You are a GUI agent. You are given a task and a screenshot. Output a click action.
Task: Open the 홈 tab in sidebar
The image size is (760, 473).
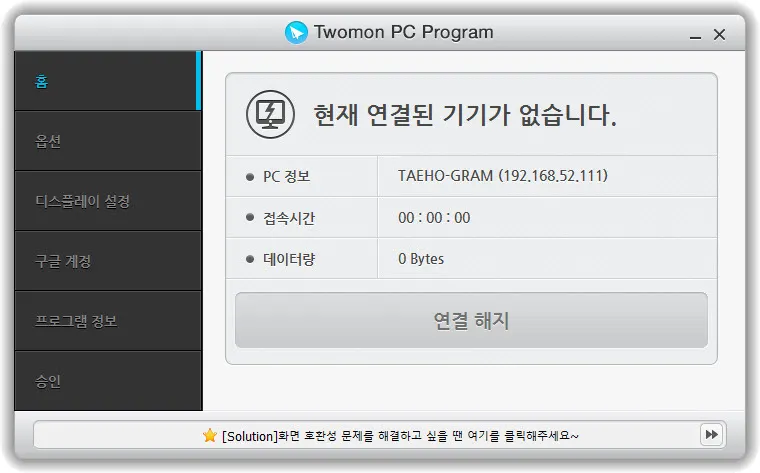[108, 81]
